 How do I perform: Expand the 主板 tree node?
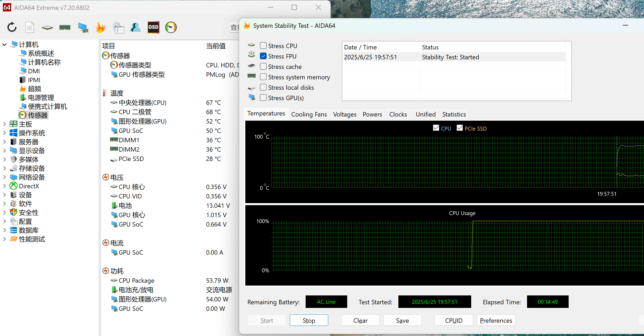(x=4, y=124)
